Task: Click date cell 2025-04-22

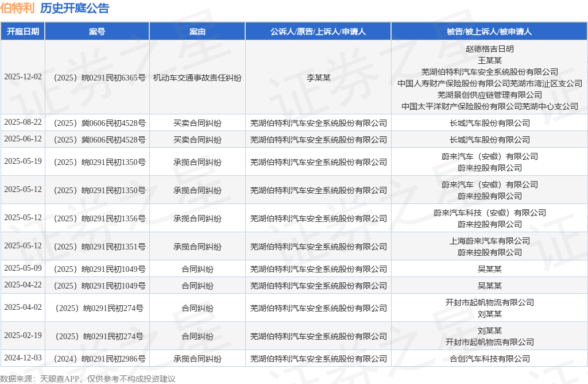Action: click(23, 285)
